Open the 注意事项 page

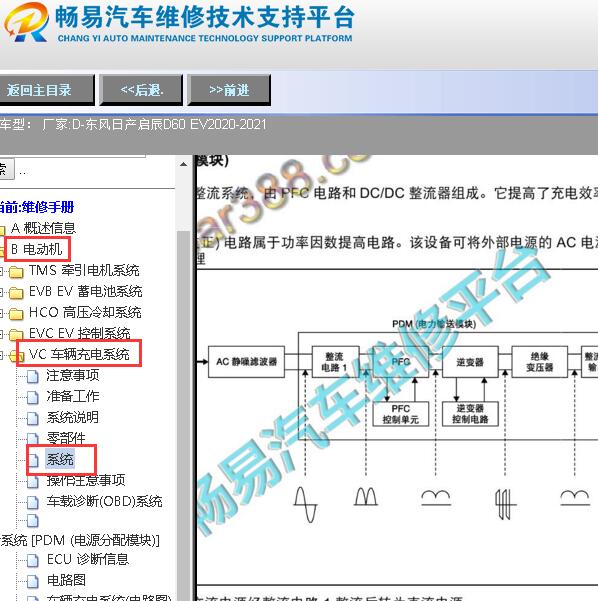point(72,375)
